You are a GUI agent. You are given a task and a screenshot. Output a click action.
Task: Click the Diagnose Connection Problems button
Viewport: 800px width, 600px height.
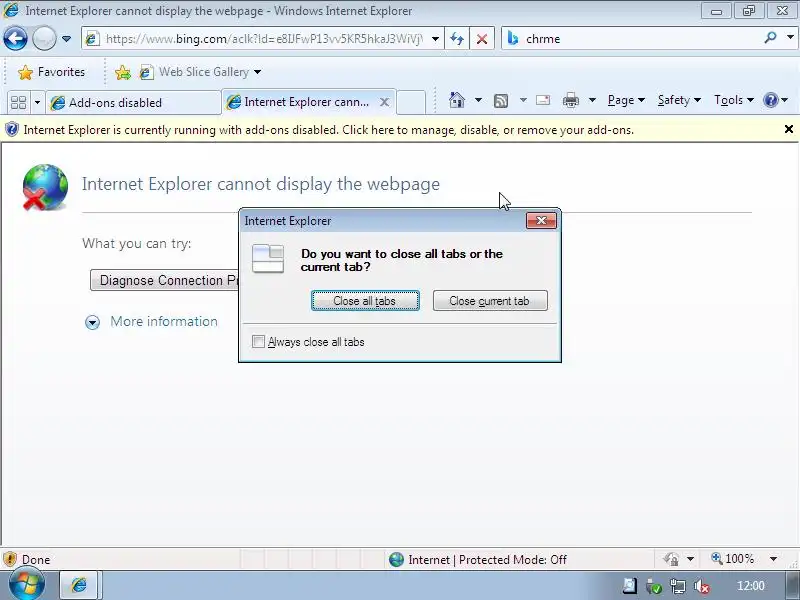(164, 280)
